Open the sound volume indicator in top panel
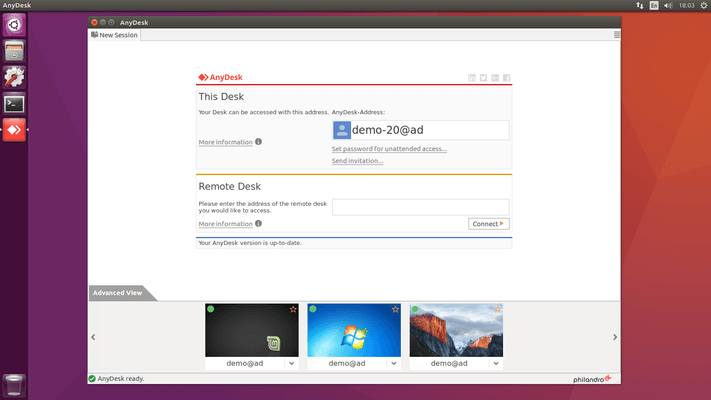 tap(668, 5)
